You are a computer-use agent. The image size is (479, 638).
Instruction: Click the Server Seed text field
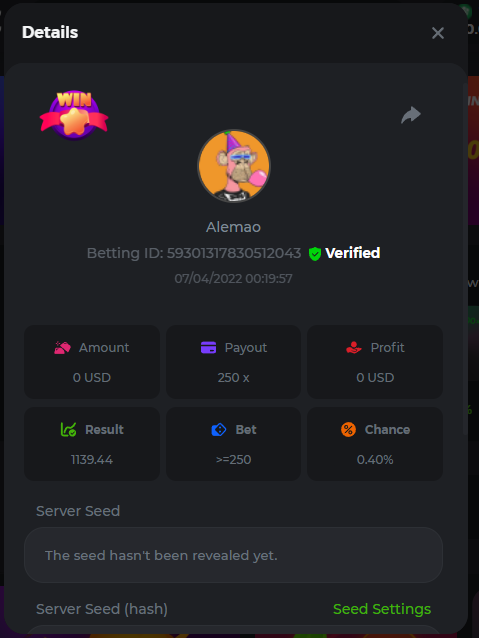tap(234, 555)
